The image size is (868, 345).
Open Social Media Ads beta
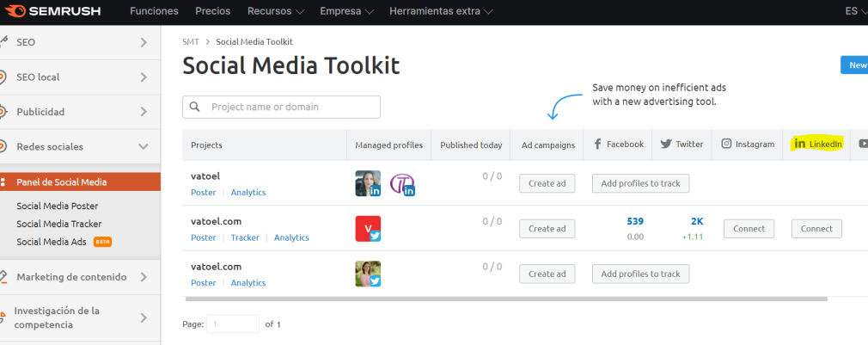64,242
